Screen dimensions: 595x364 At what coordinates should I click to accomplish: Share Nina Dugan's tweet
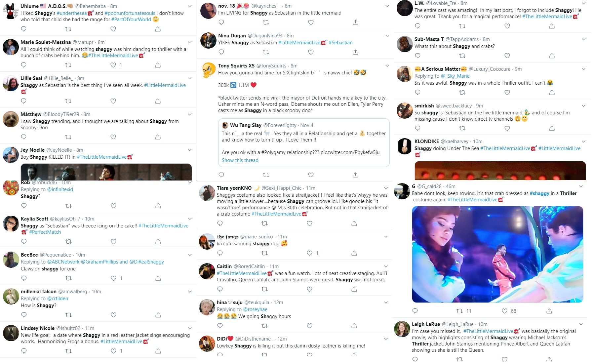pos(355,52)
